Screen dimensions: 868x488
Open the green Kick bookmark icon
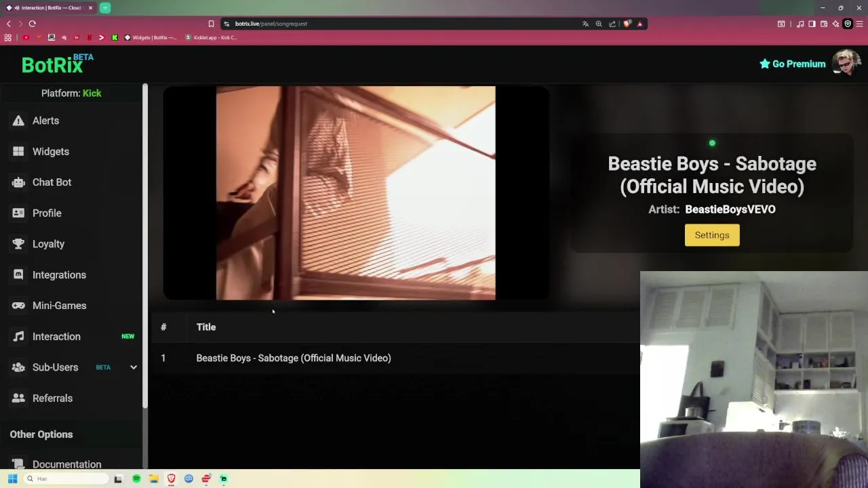tap(115, 37)
